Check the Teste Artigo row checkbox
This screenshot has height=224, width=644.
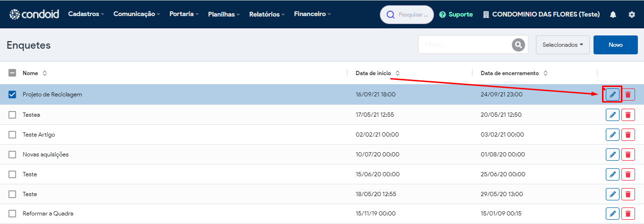pos(12,135)
